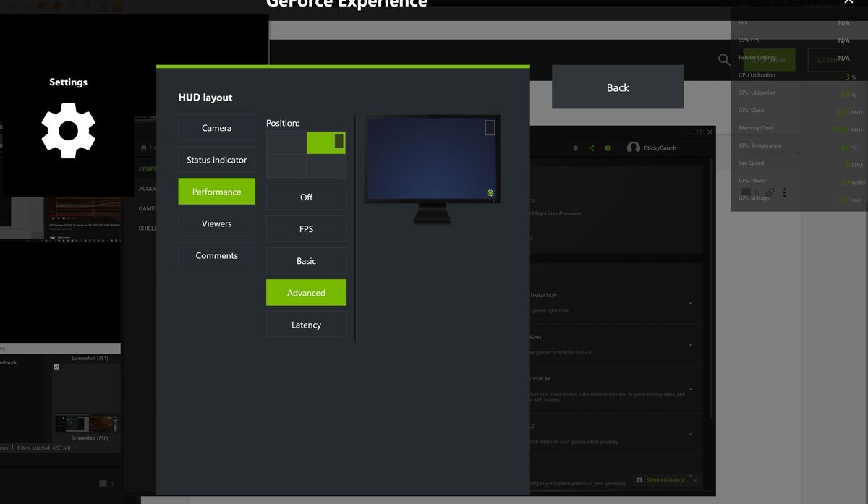Click the green status dot on the monitor preview
The height and width of the screenshot is (504, 868).
[x=490, y=193]
